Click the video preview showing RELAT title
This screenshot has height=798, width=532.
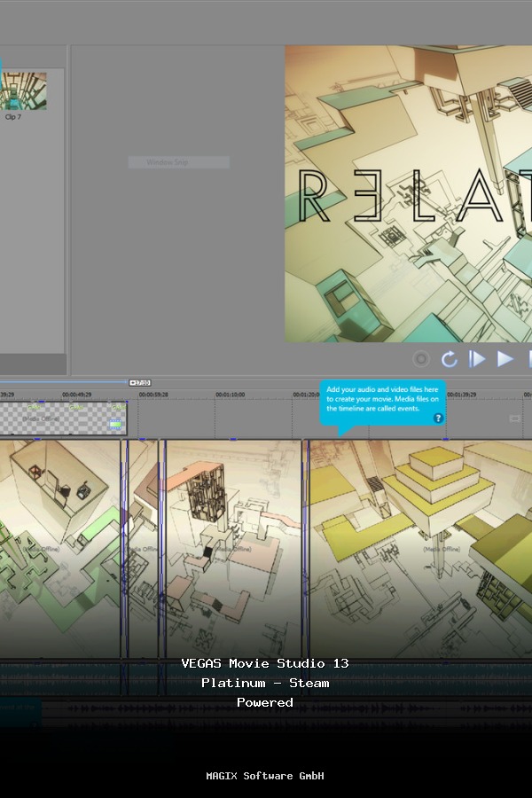click(408, 194)
